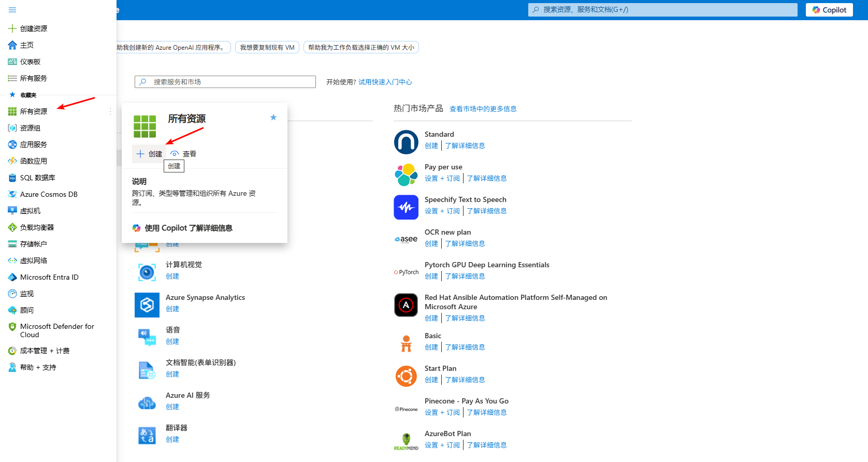This screenshot has height=462, width=868.
Task: Click the Red Hat Ansible product icon
Action: (406, 305)
